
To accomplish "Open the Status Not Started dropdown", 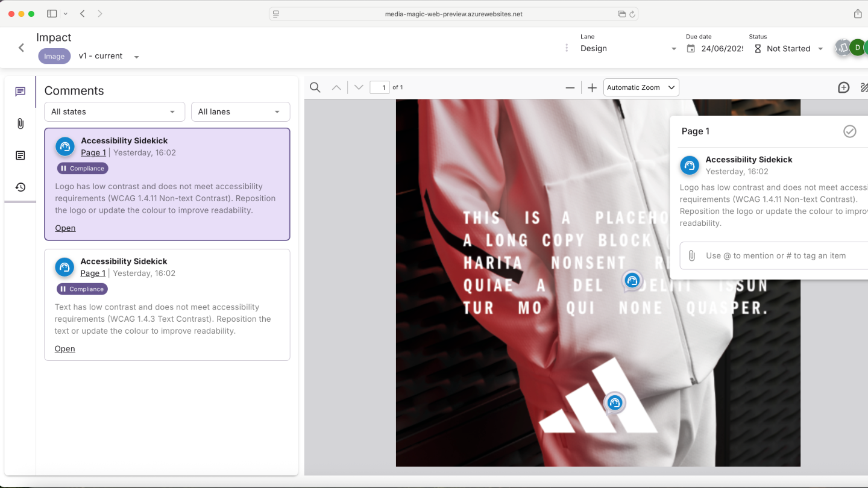I will point(789,49).
